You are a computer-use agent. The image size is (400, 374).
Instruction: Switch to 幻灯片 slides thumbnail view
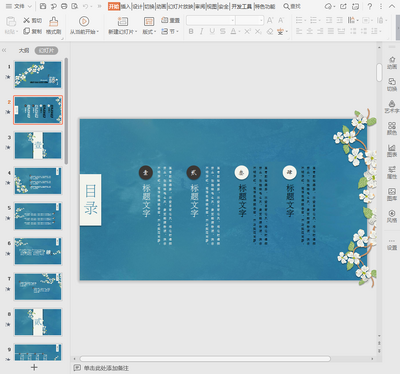(x=46, y=50)
